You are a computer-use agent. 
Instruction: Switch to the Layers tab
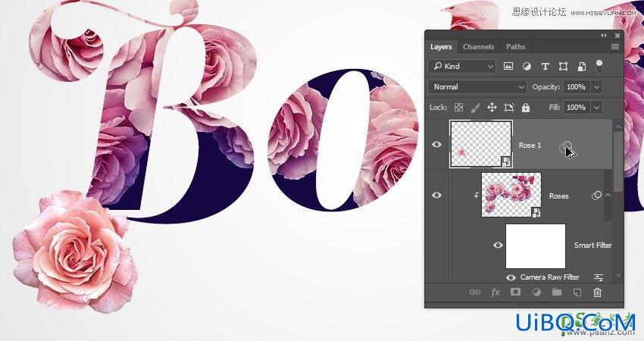pos(441,47)
